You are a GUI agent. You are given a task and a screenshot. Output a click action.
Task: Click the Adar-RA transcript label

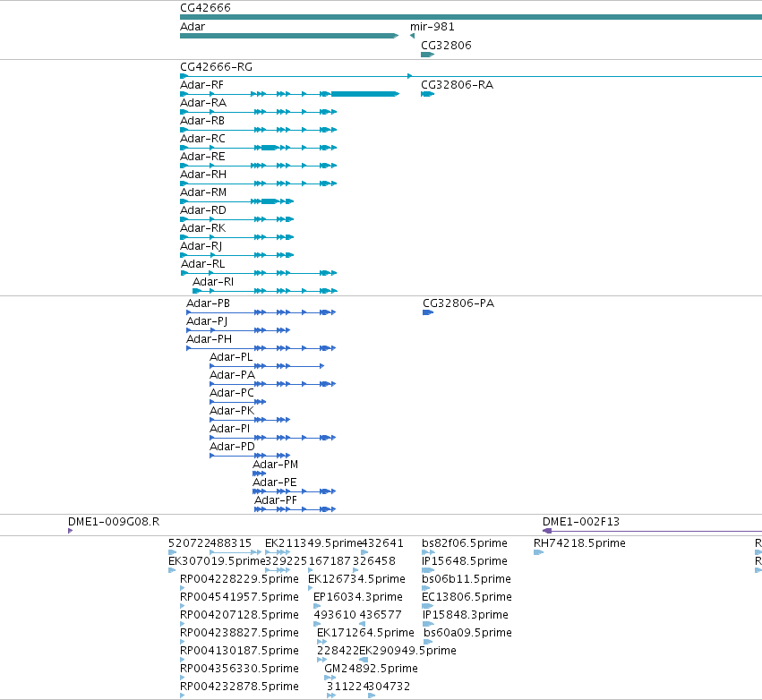203,103
